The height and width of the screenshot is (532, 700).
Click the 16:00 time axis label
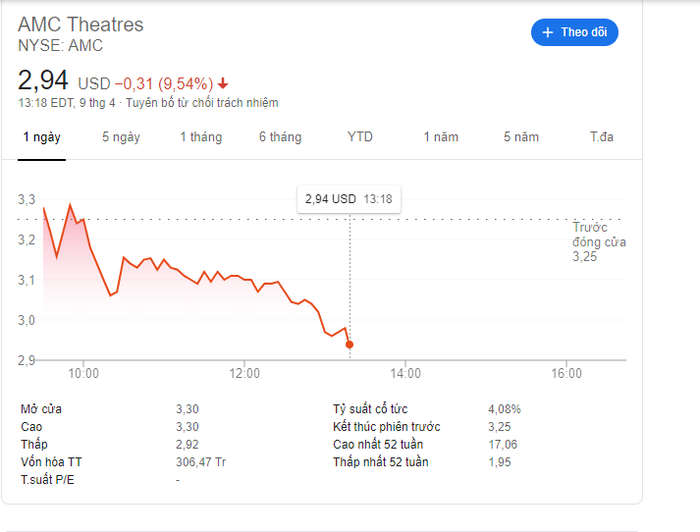coord(567,373)
